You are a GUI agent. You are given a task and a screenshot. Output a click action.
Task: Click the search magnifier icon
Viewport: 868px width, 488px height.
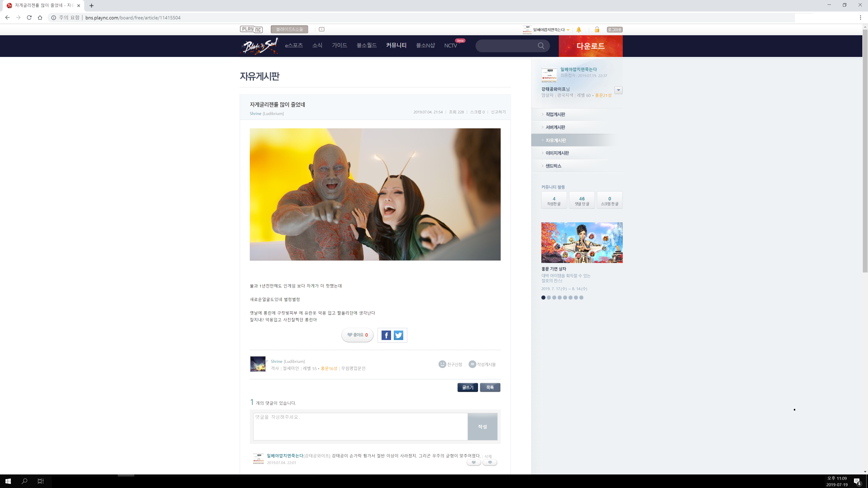[541, 46]
